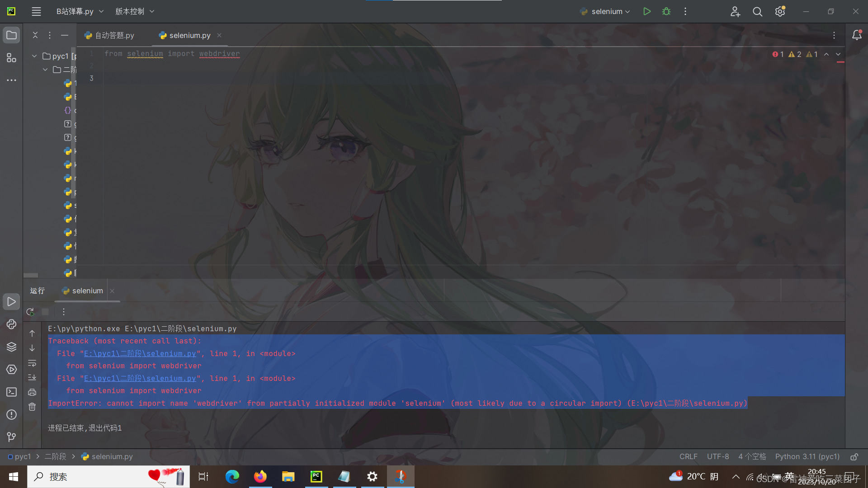Viewport: 868px width, 488px height.
Task: Toggle the file read-only lock in the status bar
Action: coord(854,457)
